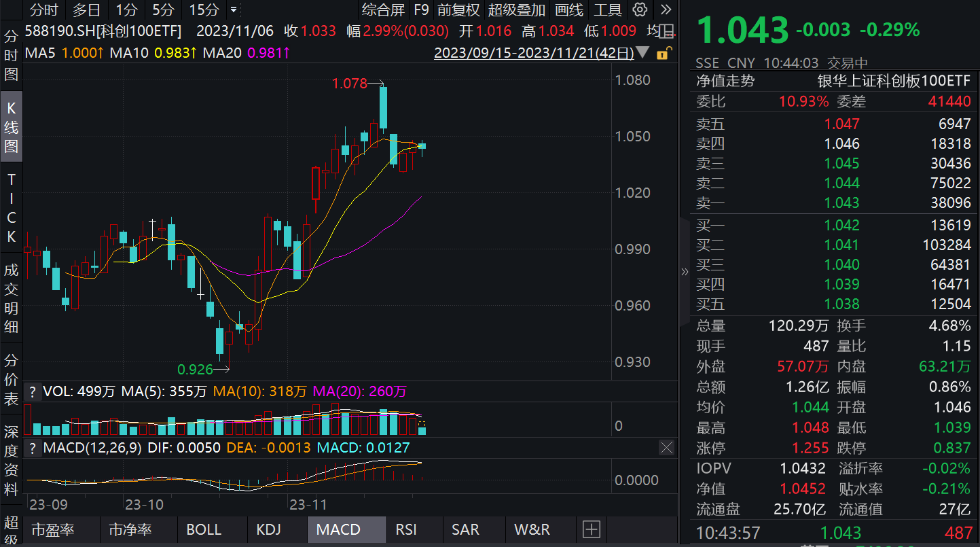Click the 银华上证科创板100ETF fund name
The image size is (980, 547).
pos(894,81)
